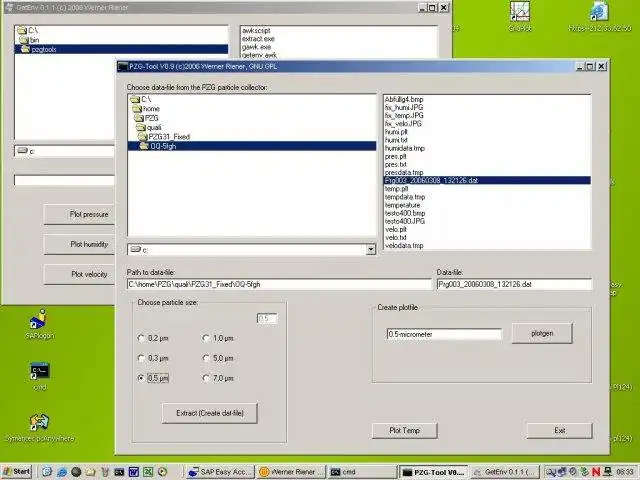Open the Symantec pcAnywhere desktop icon
Screen dimensions: 640x480
pyautogui.click(x=39, y=427)
